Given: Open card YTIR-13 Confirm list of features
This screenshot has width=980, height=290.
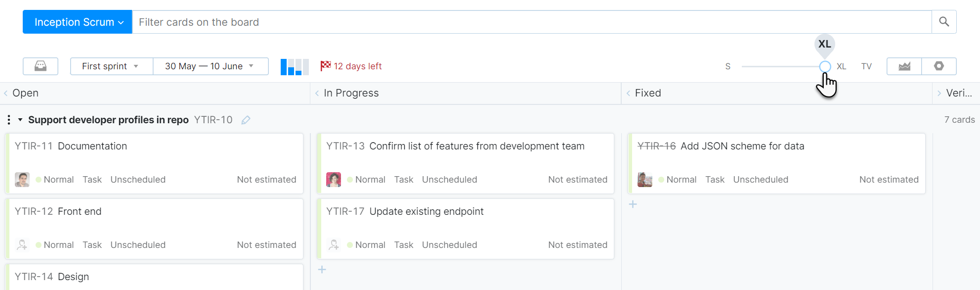Looking at the screenshot, I should 476,146.
